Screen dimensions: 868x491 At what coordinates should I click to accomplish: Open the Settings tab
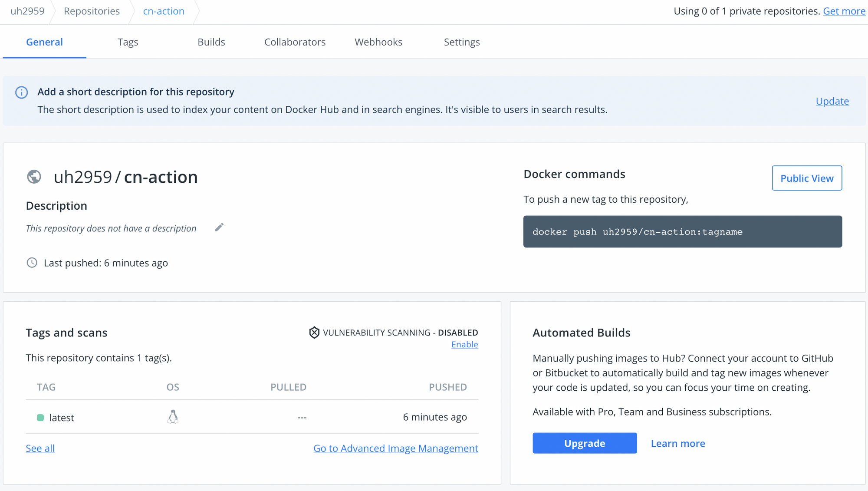point(461,42)
